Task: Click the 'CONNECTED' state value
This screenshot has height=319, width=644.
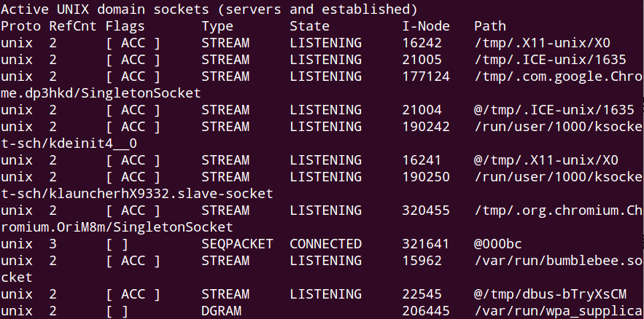Action: 325,244
